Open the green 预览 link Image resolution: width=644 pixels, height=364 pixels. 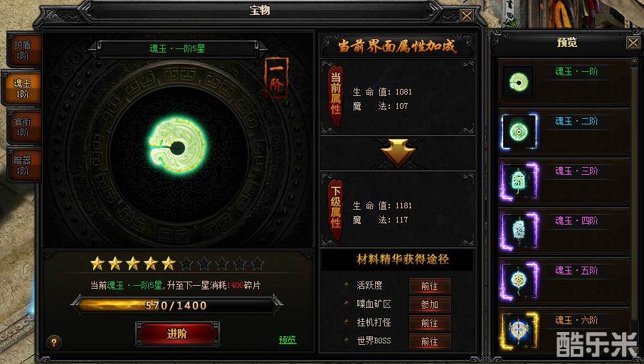pos(287,341)
